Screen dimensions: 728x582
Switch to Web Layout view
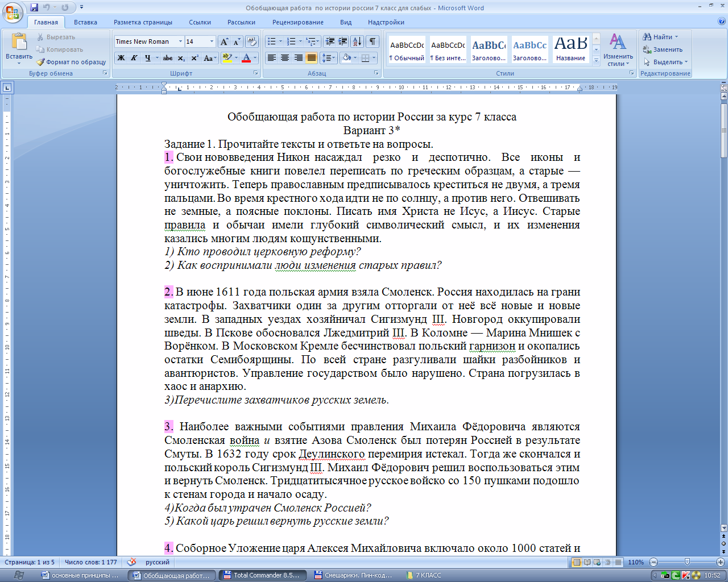597,562
